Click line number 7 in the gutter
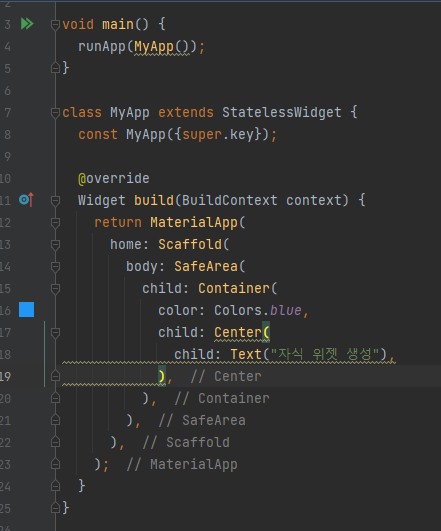The height and width of the screenshot is (531, 441). [x=7, y=112]
